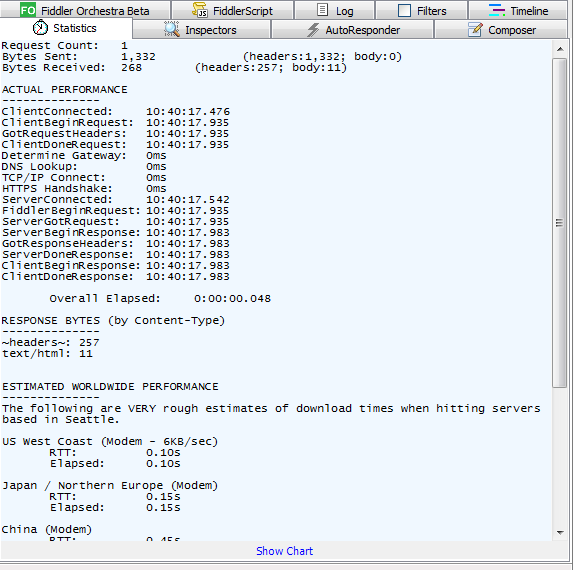Click the US West Coast Modem line
Viewport: 574px width, 570px height.
pos(110,442)
